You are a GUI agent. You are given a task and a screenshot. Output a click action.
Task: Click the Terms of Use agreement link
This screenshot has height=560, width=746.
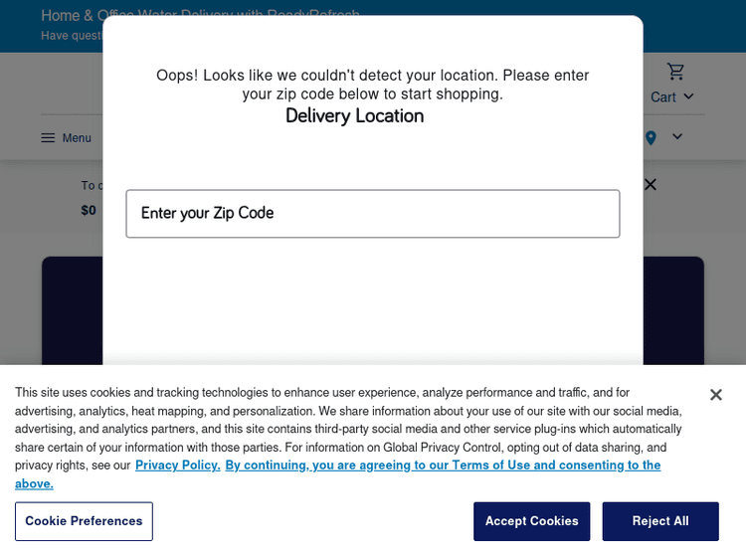(x=443, y=466)
